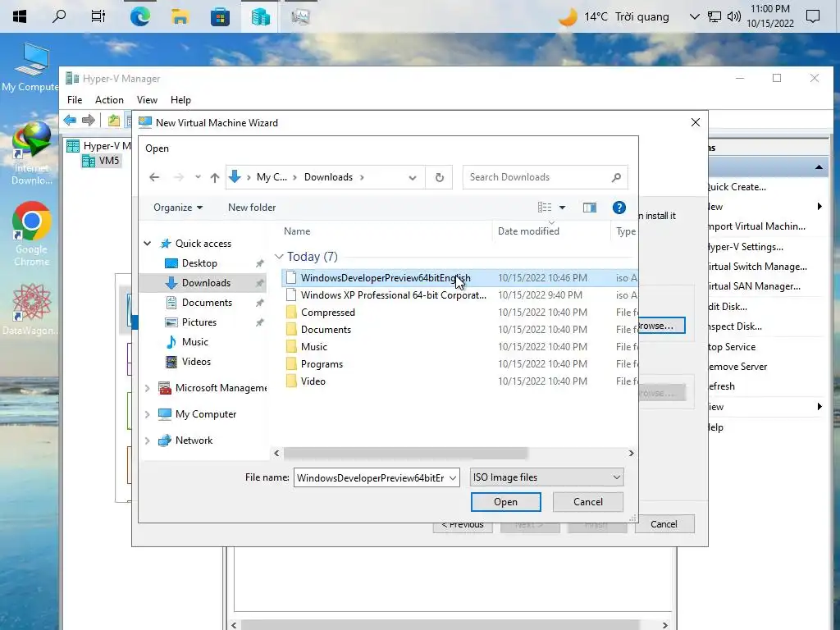Image resolution: width=840 pixels, height=630 pixels.
Task: Open Internet Download Manager desktop shortcut
Action: click(32, 153)
